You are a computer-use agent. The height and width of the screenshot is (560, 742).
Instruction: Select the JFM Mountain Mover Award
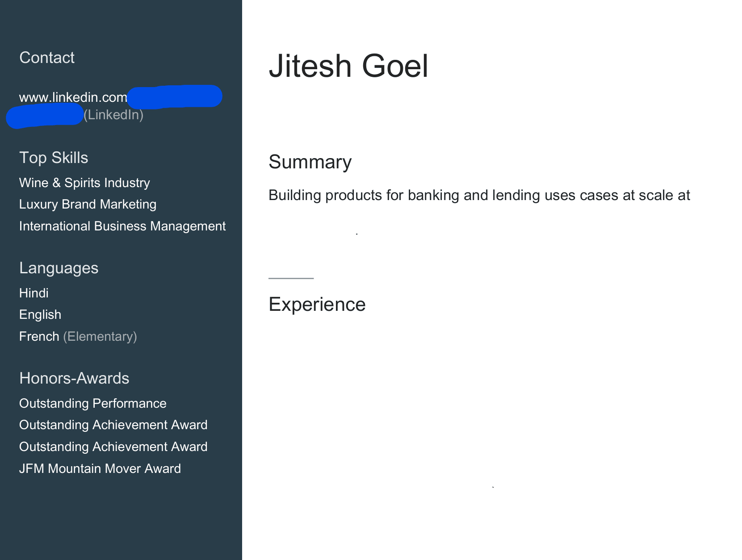coord(100,468)
